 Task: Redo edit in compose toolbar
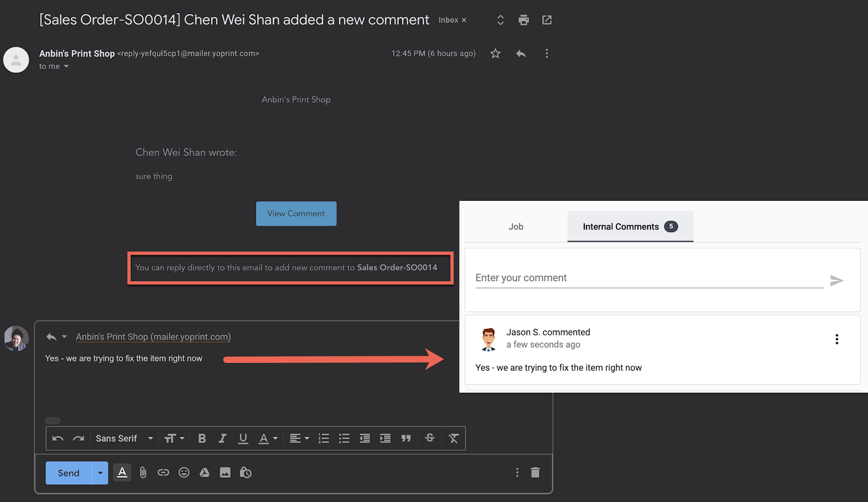tap(79, 439)
